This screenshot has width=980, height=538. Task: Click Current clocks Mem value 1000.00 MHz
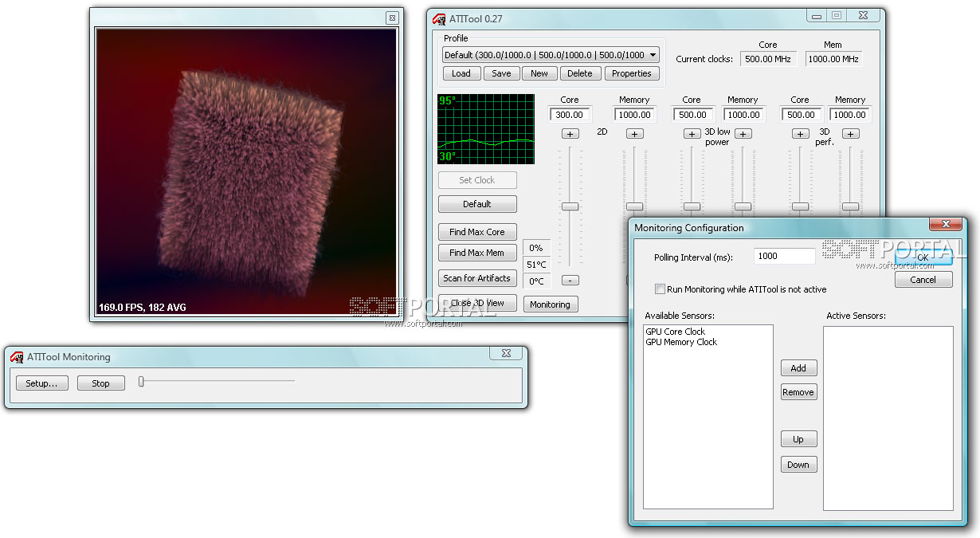833,58
